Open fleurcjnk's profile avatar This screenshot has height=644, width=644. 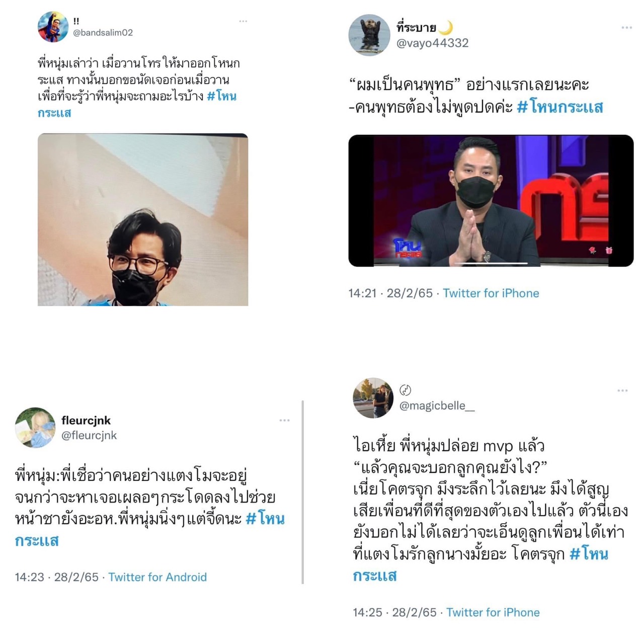pyautogui.click(x=35, y=428)
